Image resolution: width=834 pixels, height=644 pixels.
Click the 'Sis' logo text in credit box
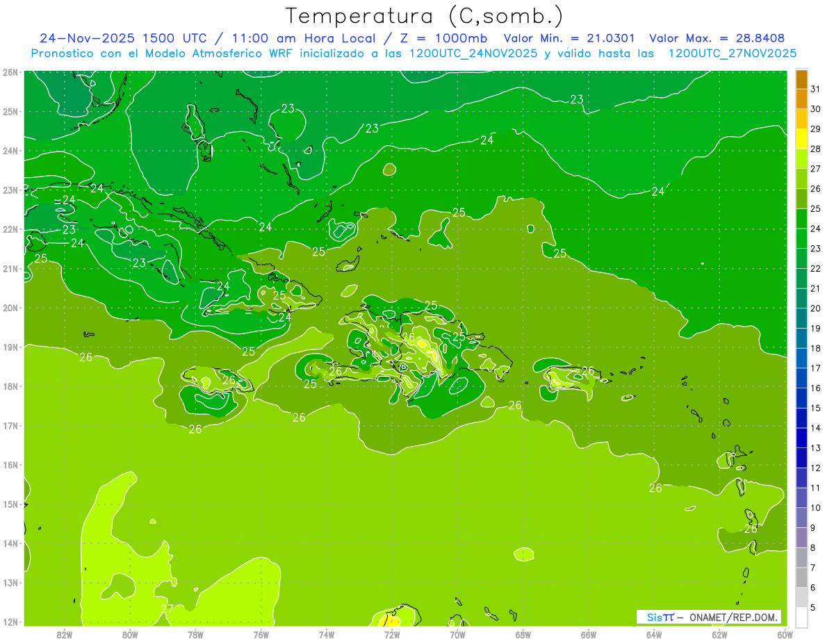click(x=655, y=617)
